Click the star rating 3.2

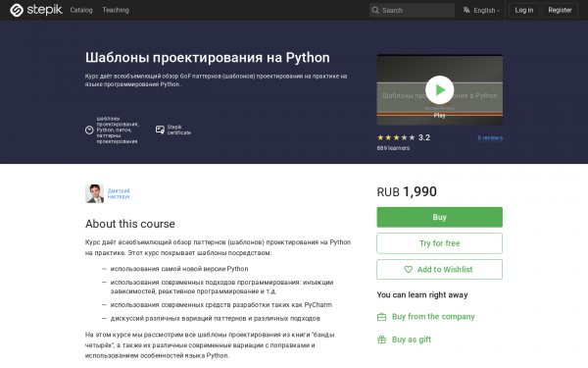404,137
